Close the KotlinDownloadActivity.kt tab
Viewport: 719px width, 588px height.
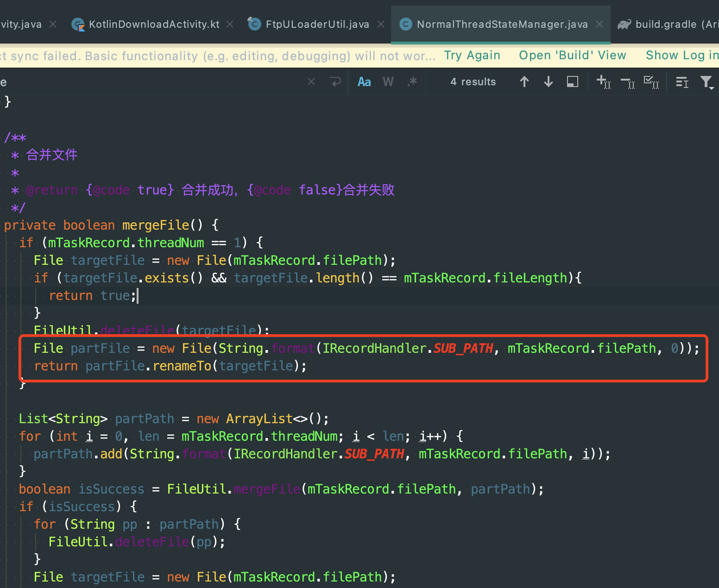[x=230, y=24]
